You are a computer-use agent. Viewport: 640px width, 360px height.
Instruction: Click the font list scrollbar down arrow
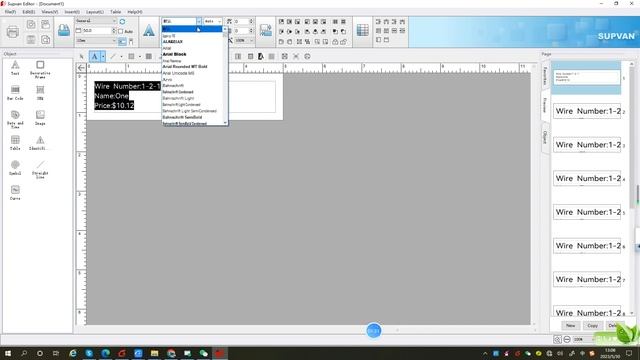click(x=225, y=122)
